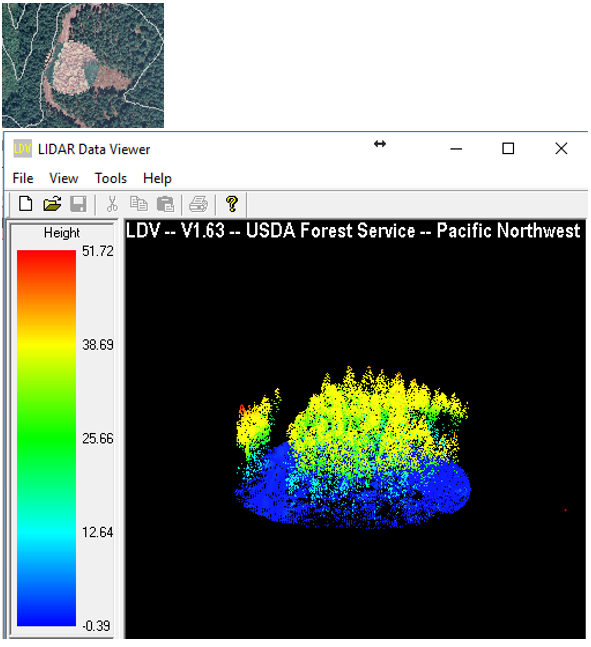Click the LDV application title icon

point(22,149)
